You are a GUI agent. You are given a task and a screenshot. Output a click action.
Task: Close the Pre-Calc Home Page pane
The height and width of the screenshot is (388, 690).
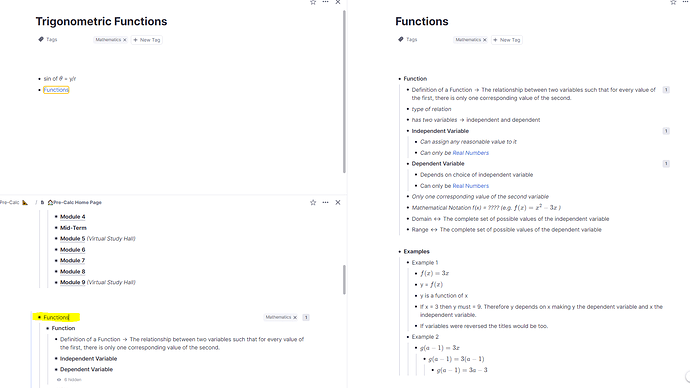tap(338, 202)
